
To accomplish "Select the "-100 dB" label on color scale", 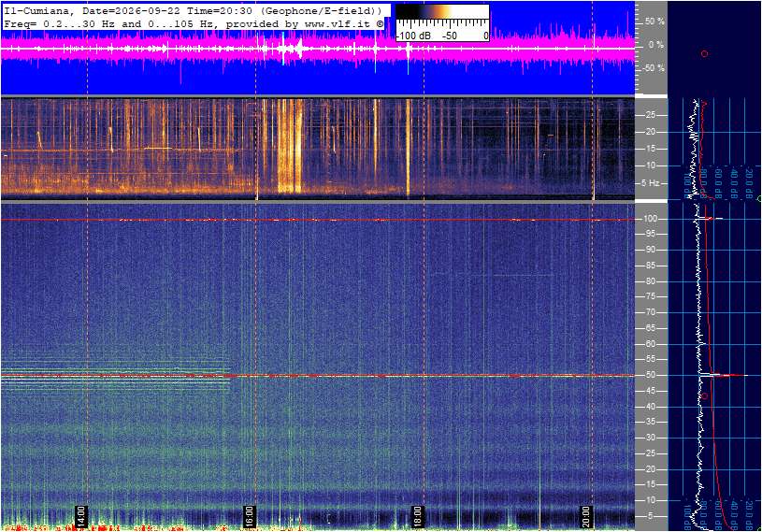I will (x=413, y=36).
